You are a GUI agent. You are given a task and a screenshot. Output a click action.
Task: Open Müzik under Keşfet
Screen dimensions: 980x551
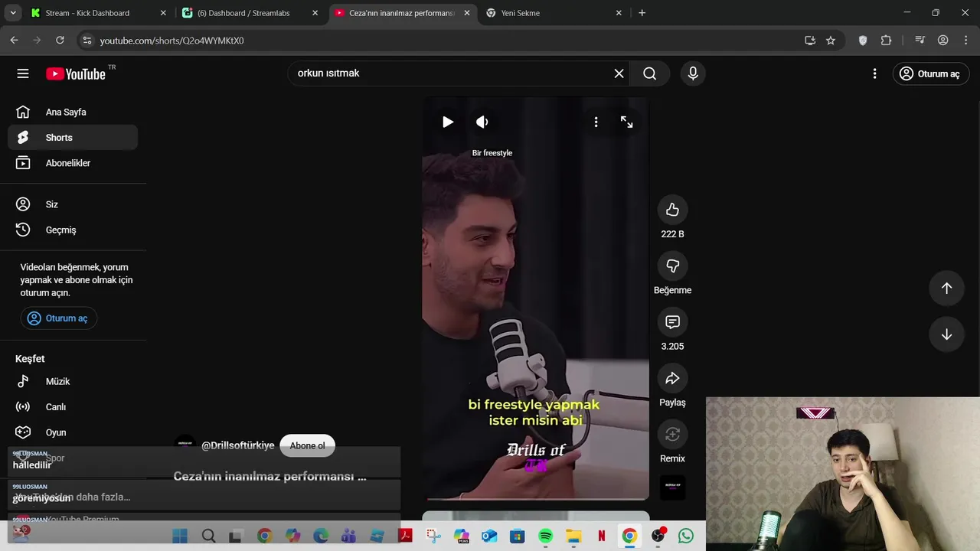[73, 381]
